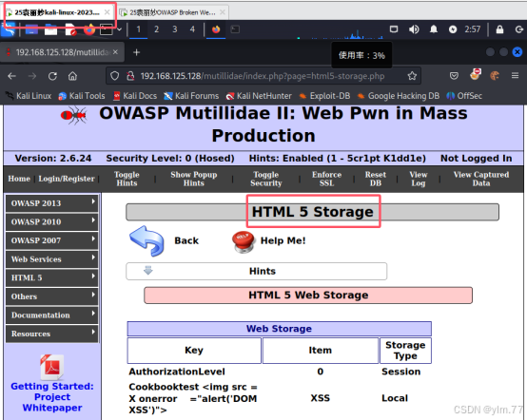Open the Kali Docs bookmark

pyautogui.click(x=135, y=96)
